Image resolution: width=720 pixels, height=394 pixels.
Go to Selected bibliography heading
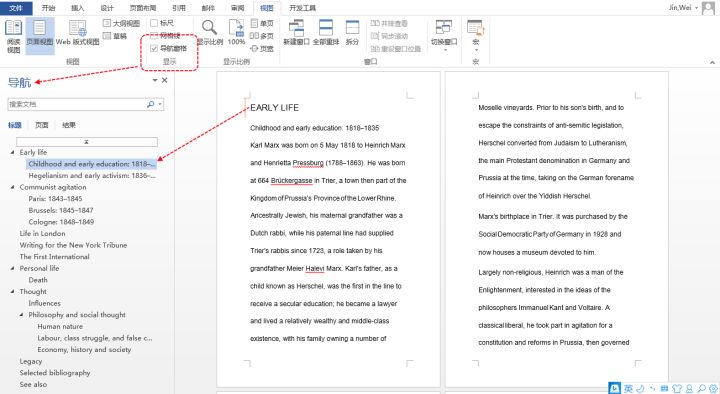(x=55, y=372)
